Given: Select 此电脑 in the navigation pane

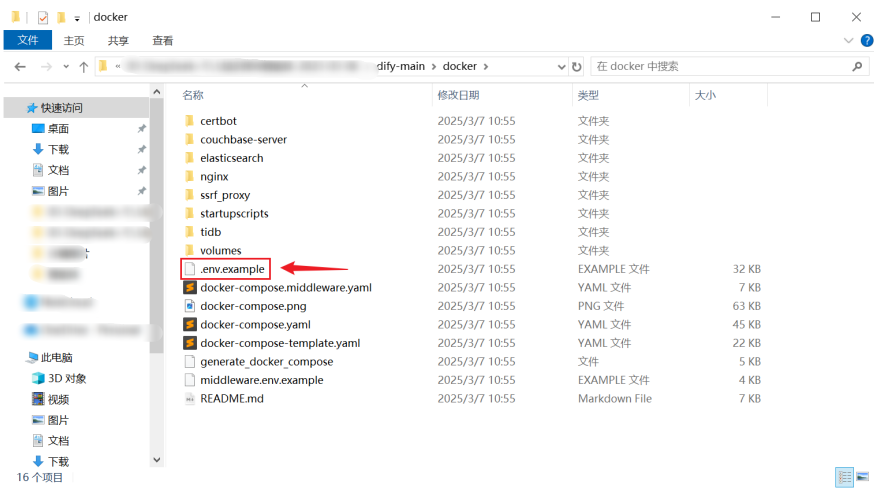Looking at the screenshot, I should click(x=56, y=357).
